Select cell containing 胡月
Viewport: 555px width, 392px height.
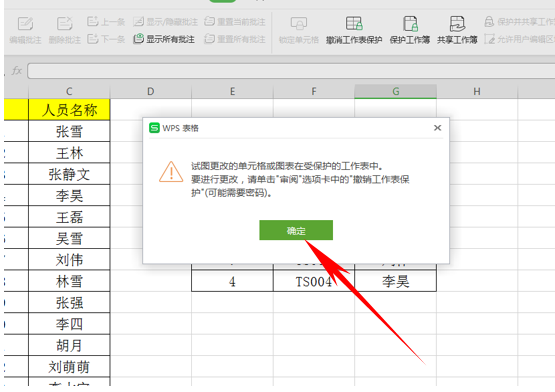[69, 345]
